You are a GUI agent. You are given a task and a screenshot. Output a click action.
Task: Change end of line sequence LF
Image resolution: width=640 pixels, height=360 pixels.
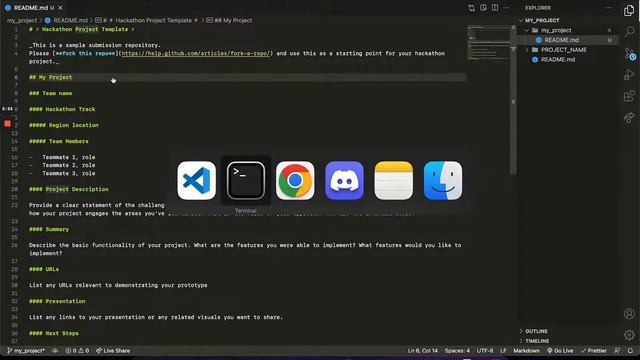point(503,351)
